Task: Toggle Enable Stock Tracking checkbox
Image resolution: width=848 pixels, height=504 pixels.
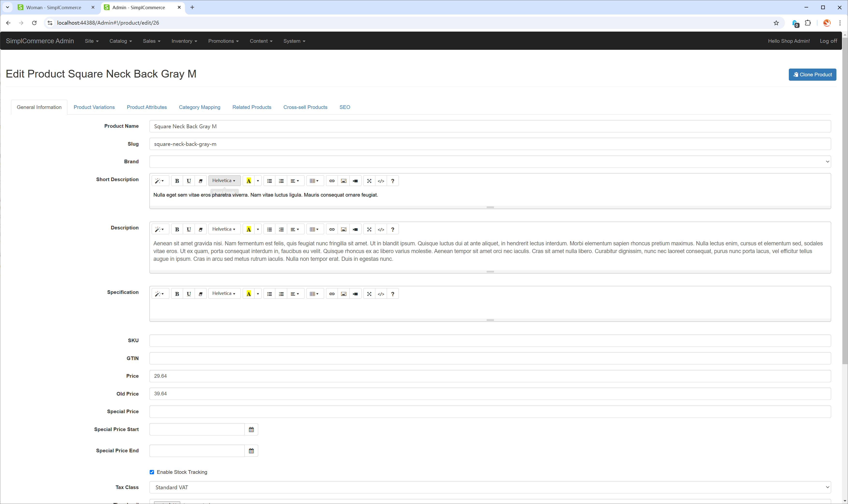Action: point(152,472)
